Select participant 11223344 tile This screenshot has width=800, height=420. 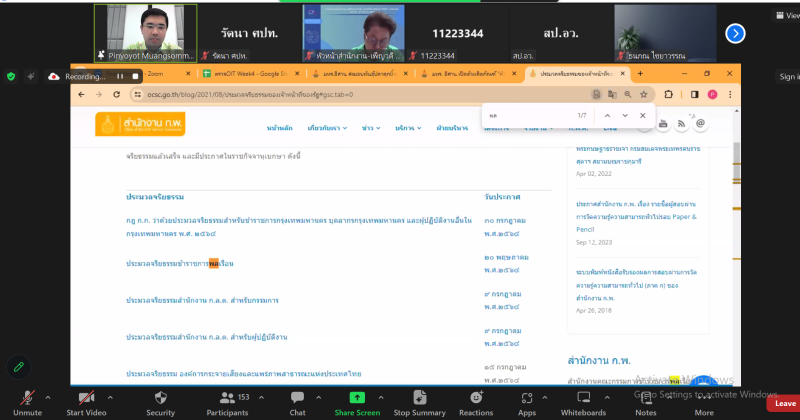point(458,33)
